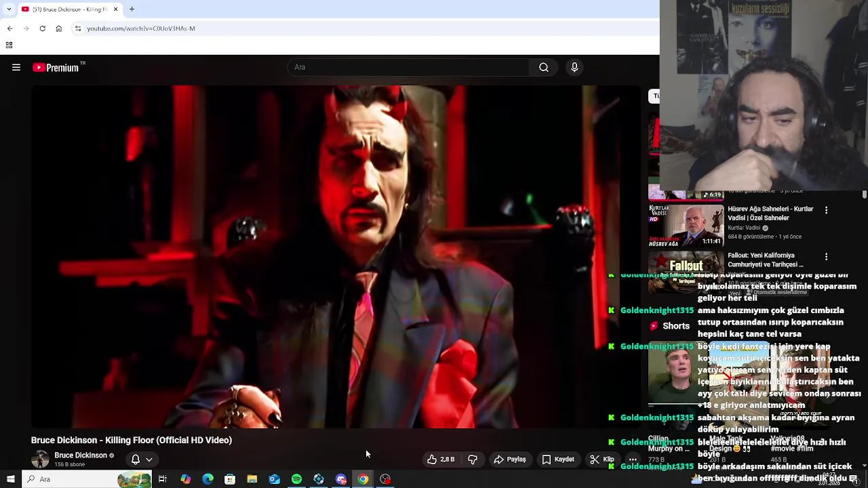Click the magnifier search button beside Ara
The image size is (868, 488).
coord(543,67)
